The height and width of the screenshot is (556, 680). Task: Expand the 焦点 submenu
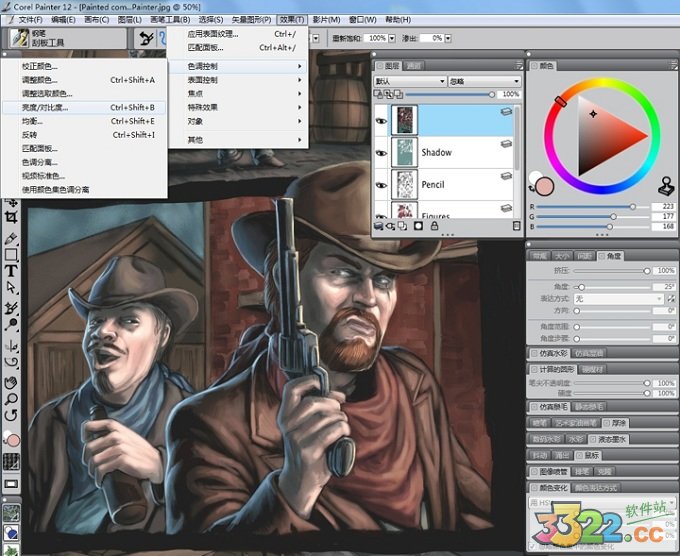pyautogui.click(x=238, y=94)
